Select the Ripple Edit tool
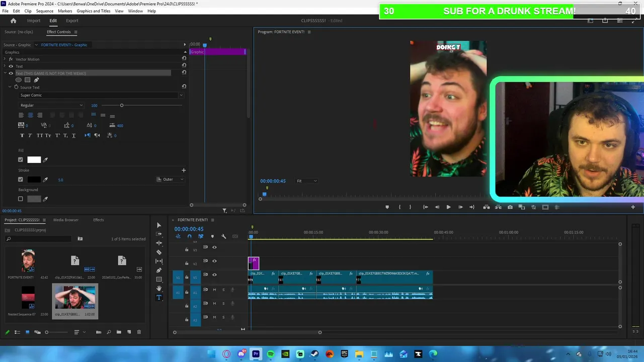Viewport: 644px width, 362px height. [159, 243]
